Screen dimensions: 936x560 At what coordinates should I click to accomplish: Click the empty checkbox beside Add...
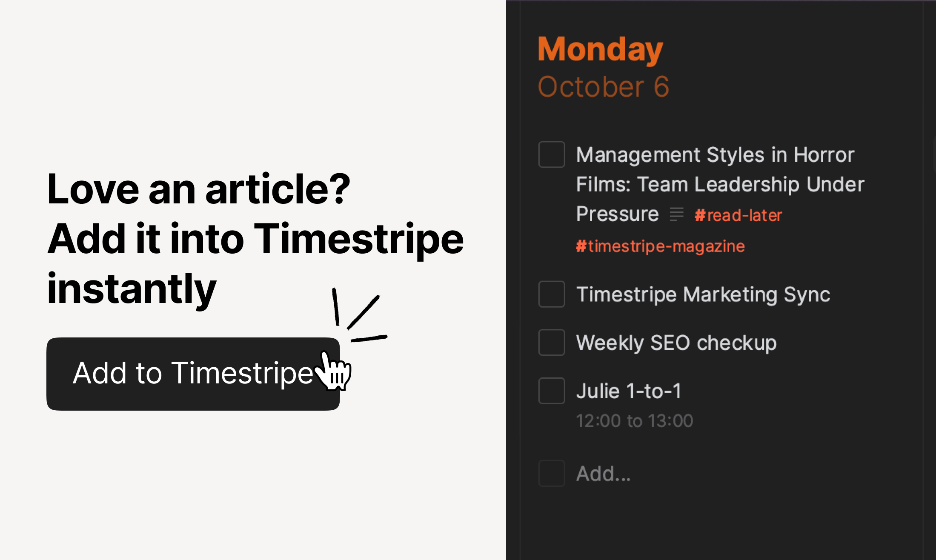coord(551,473)
